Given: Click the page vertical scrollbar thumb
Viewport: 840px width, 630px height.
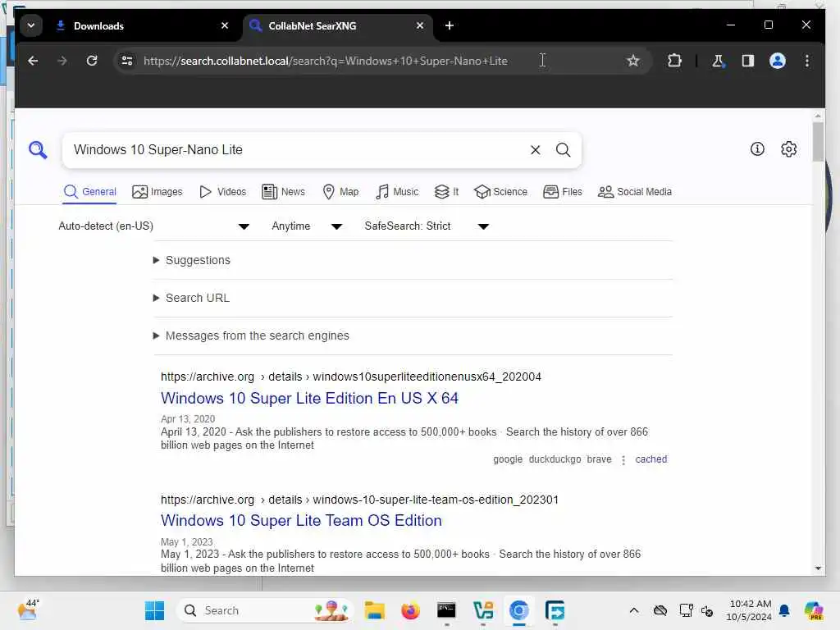Looking at the screenshot, I should [818, 141].
